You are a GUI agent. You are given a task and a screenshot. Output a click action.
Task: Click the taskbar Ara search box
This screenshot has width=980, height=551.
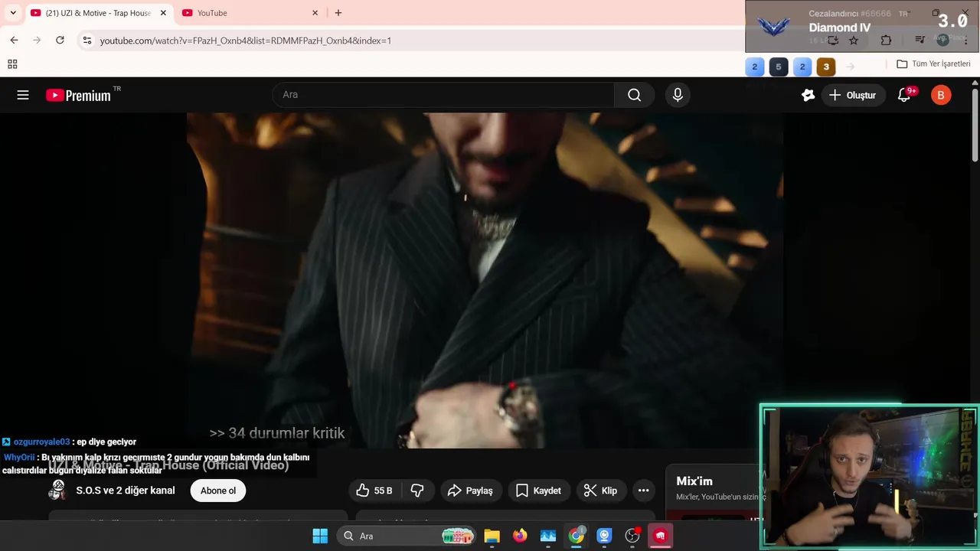406,536
